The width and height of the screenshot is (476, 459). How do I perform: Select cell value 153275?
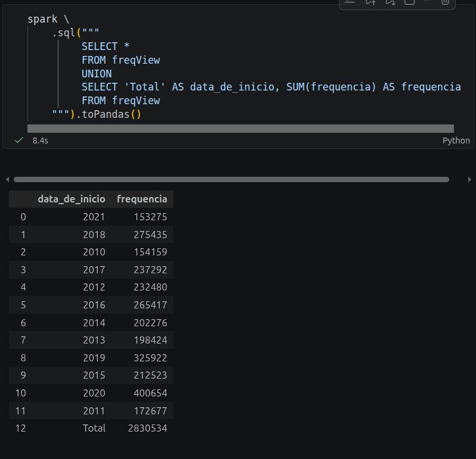(x=150, y=217)
